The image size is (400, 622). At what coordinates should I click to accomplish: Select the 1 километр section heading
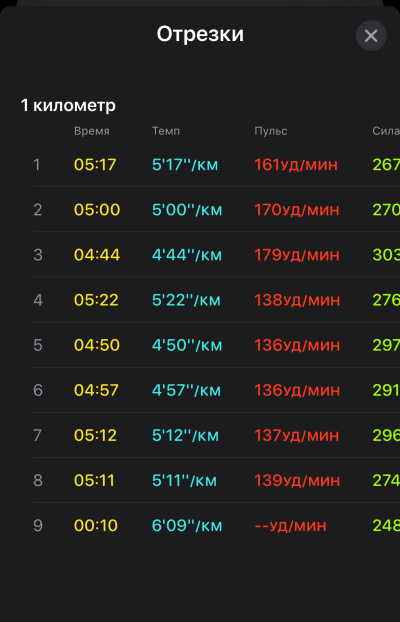tap(68, 106)
